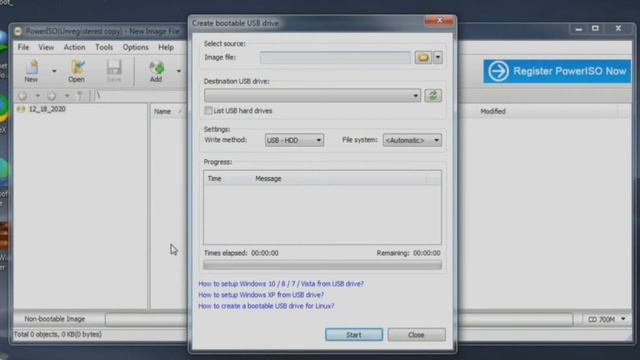
Task: Click the Register PowerISO Now arrow icon
Action: [498, 71]
